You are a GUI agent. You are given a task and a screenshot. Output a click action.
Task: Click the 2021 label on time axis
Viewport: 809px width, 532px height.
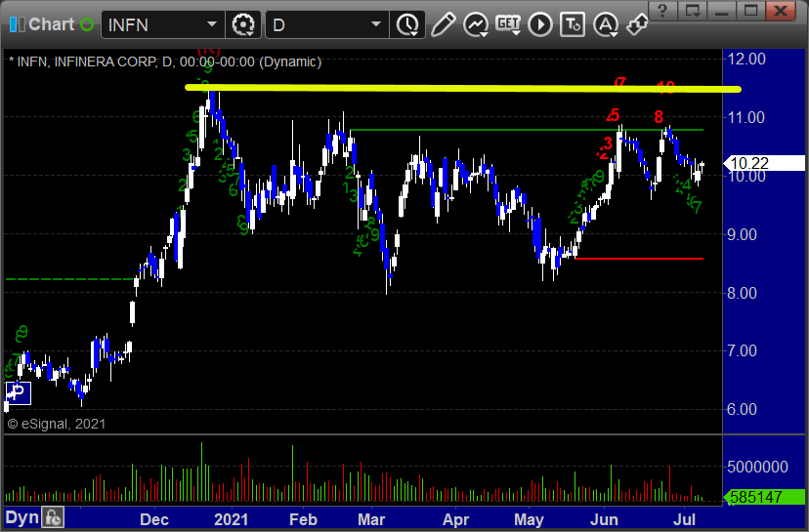pyautogui.click(x=232, y=519)
